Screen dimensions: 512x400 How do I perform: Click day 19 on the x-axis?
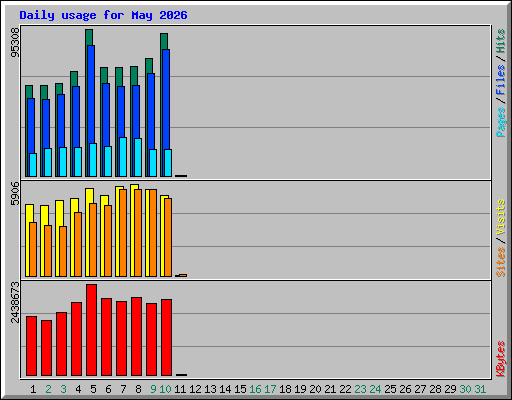coord(300,389)
